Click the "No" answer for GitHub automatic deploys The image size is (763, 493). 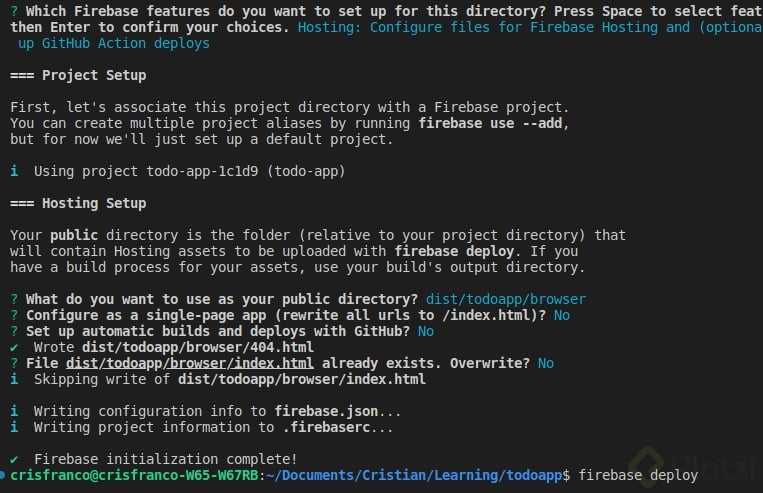(426, 331)
